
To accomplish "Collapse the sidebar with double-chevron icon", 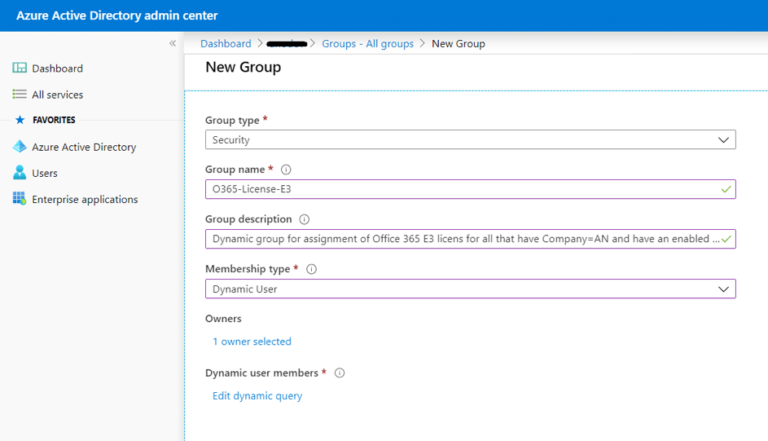I will click(172, 43).
